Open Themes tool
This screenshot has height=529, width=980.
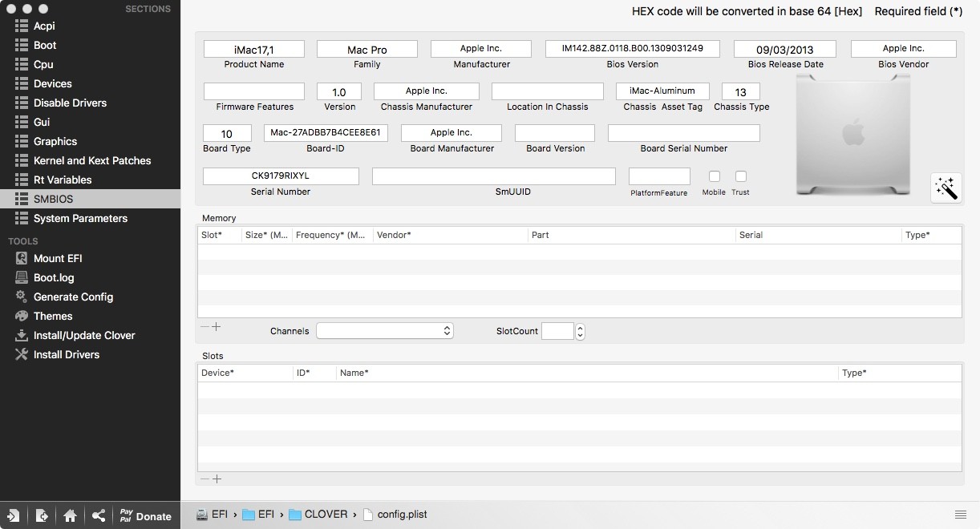[x=53, y=316]
